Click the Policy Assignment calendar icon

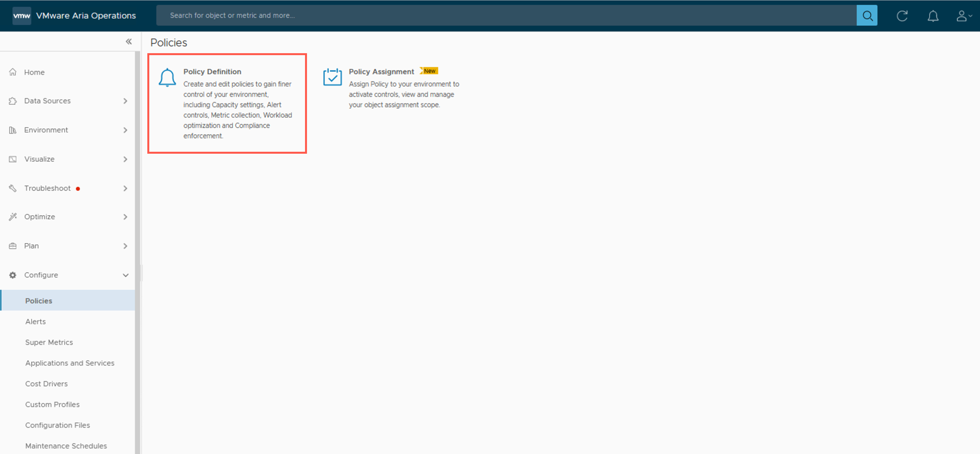(332, 77)
